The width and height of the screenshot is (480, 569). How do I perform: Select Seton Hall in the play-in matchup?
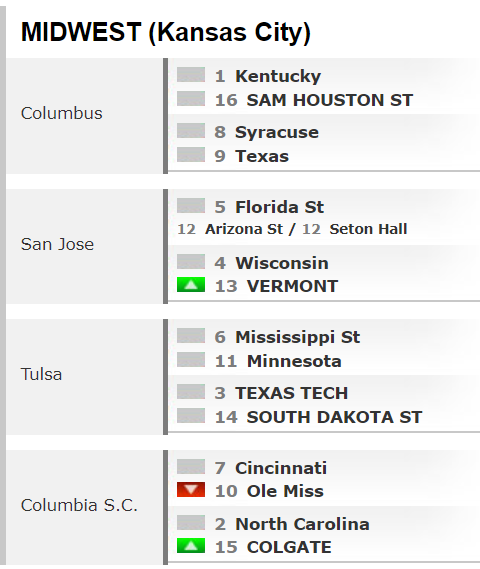[368, 229]
